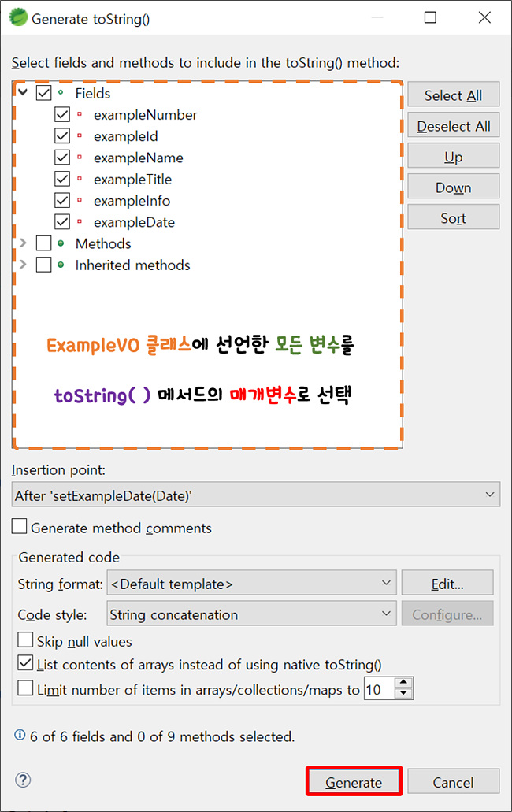Click the small circle icon beside Fields
Viewport: 512px width, 812px height.
point(61,93)
